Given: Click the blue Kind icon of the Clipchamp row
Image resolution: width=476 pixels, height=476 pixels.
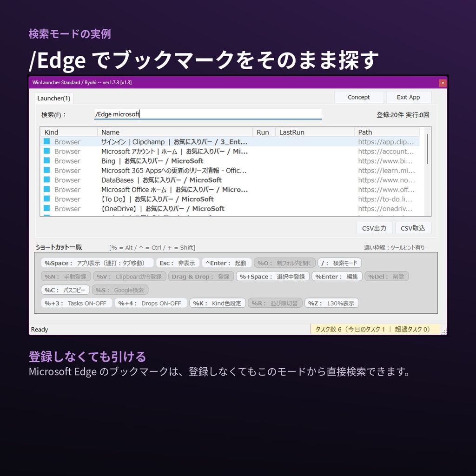Looking at the screenshot, I should point(47,141).
